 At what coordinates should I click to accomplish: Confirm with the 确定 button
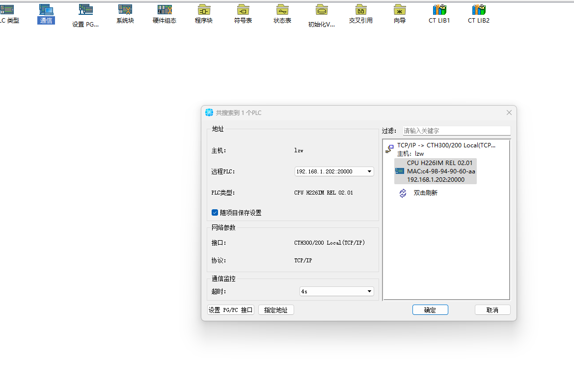(430, 310)
